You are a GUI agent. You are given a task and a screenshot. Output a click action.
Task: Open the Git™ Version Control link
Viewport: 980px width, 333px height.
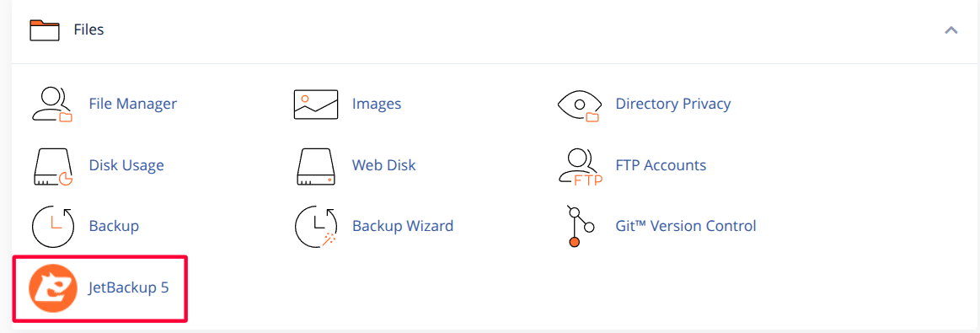click(686, 226)
